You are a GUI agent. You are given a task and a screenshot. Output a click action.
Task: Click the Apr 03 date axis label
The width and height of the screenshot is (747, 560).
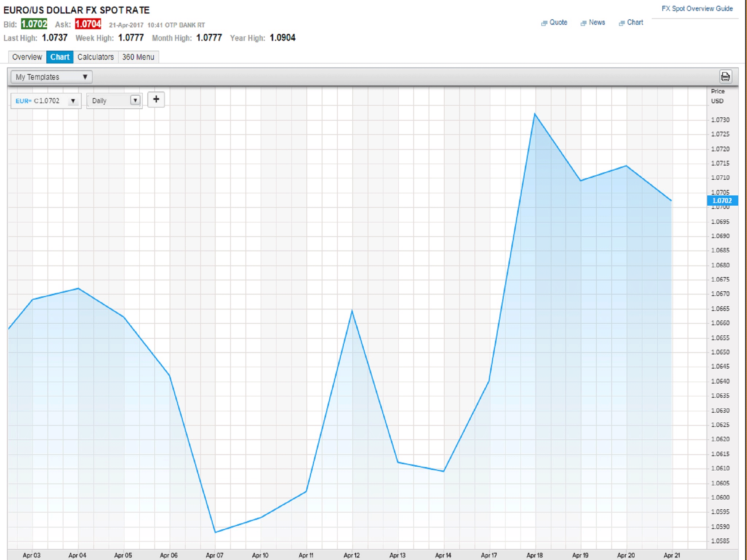[x=32, y=555]
